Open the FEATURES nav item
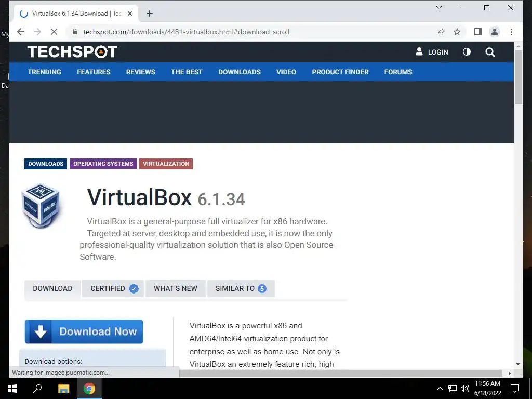Image resolution: width=532 pixels, height=399 pixels. (x=94, y=72)
